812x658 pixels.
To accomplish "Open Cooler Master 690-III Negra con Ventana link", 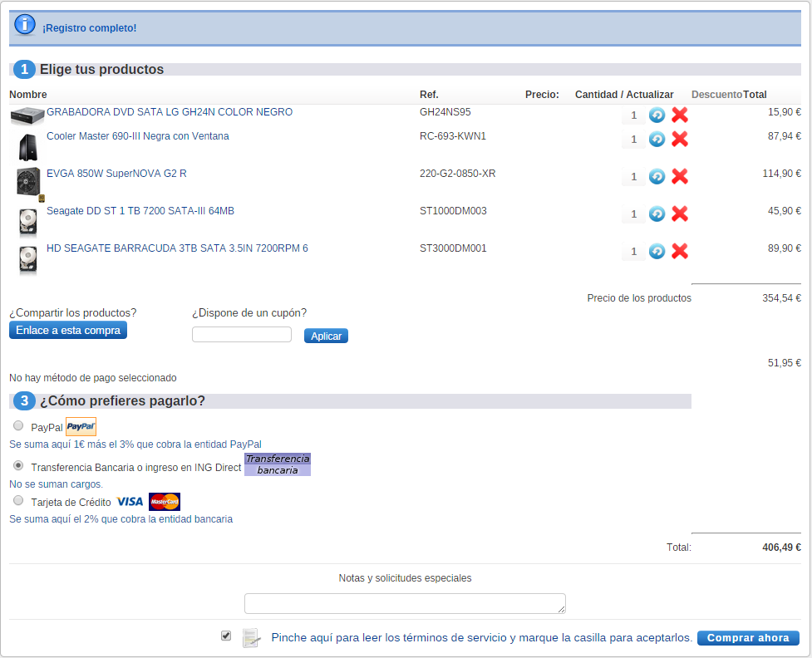I will tap(138, 136).
